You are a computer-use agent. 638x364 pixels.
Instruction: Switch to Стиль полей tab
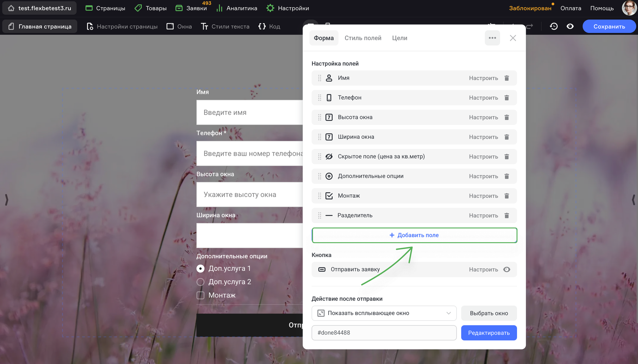(x=363, y=38)
